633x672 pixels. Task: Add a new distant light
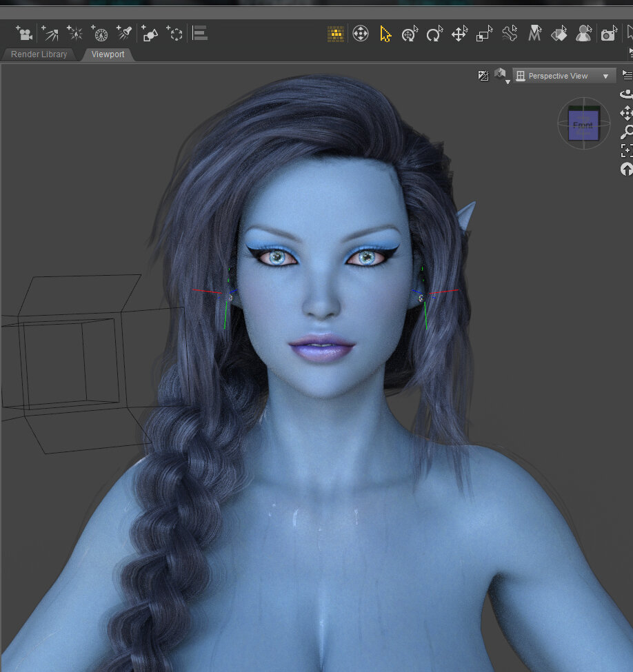pos(50,34)
